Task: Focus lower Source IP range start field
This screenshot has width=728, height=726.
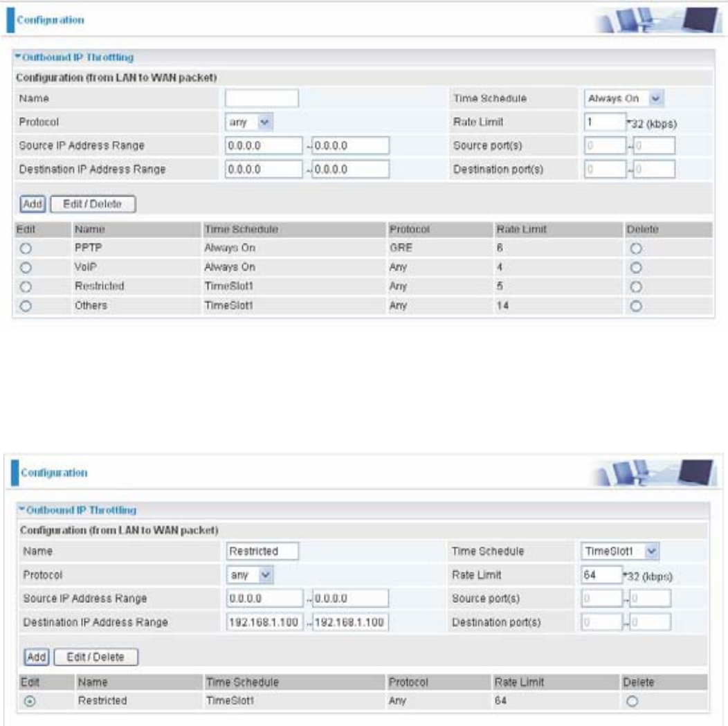Action: click(264, 599)
